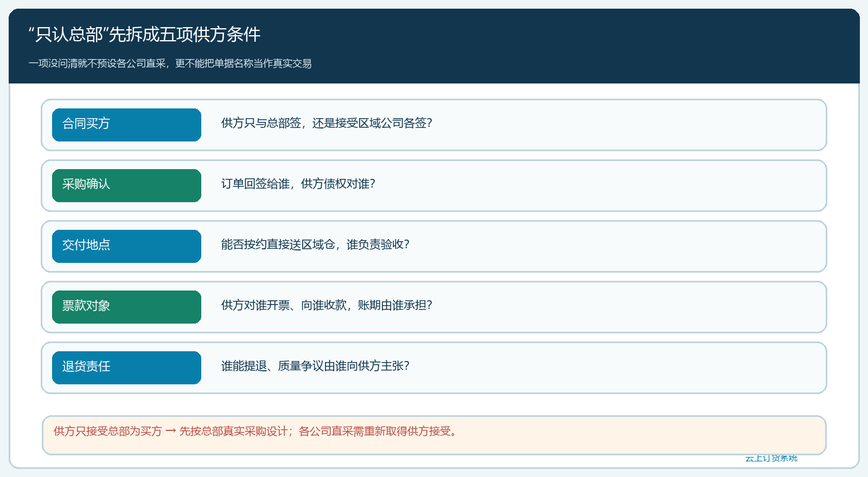Select the 票款对象 label

click(x=126, y=307)
